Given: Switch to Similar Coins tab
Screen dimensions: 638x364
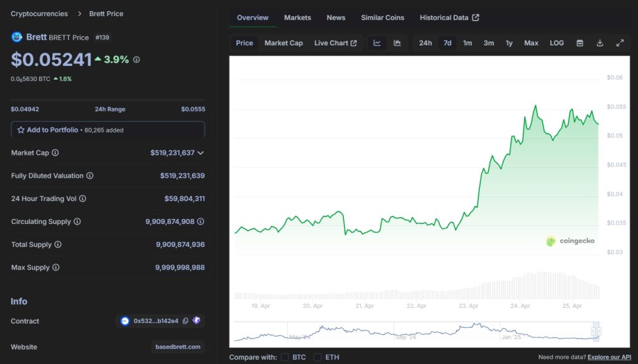Looking at the screenshot, I should point(383,18).
